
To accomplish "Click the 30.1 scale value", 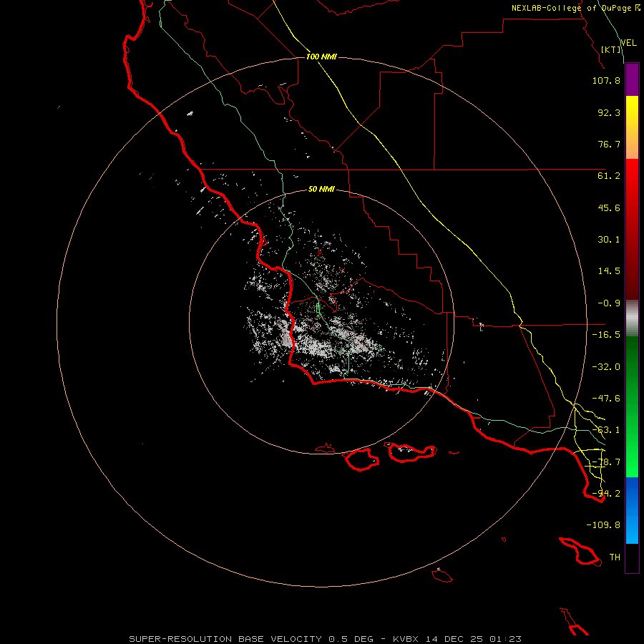I will point(609,240).
